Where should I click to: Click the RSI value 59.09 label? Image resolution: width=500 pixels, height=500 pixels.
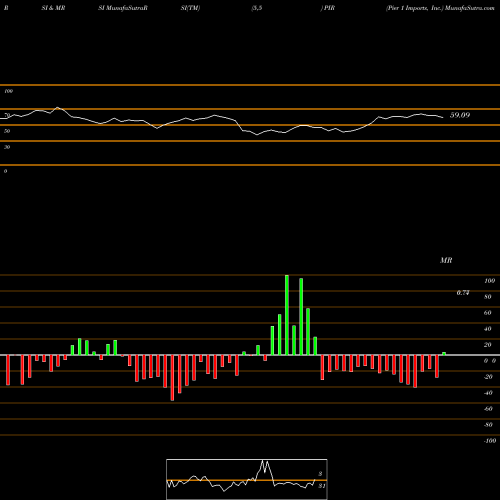click(x=460, y=115)
